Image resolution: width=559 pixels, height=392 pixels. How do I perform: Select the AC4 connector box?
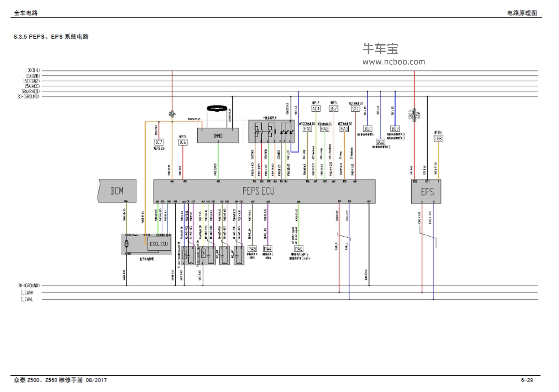coord(316,109)
